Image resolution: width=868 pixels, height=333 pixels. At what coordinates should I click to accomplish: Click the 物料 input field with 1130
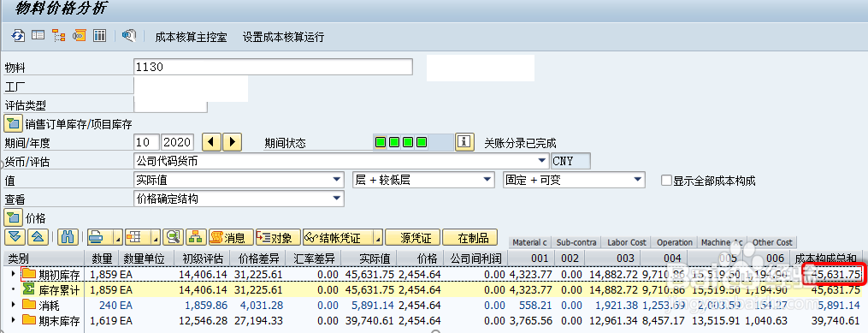274,67
